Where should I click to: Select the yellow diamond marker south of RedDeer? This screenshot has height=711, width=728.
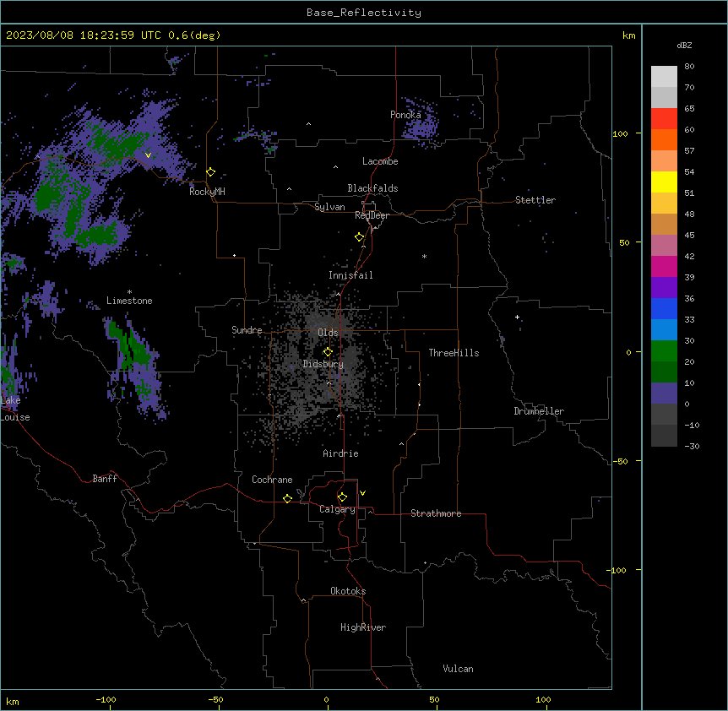[360, 237]
